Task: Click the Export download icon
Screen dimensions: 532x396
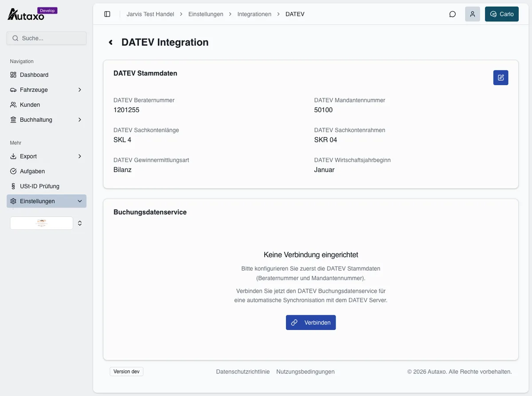Action: point(13,156)
